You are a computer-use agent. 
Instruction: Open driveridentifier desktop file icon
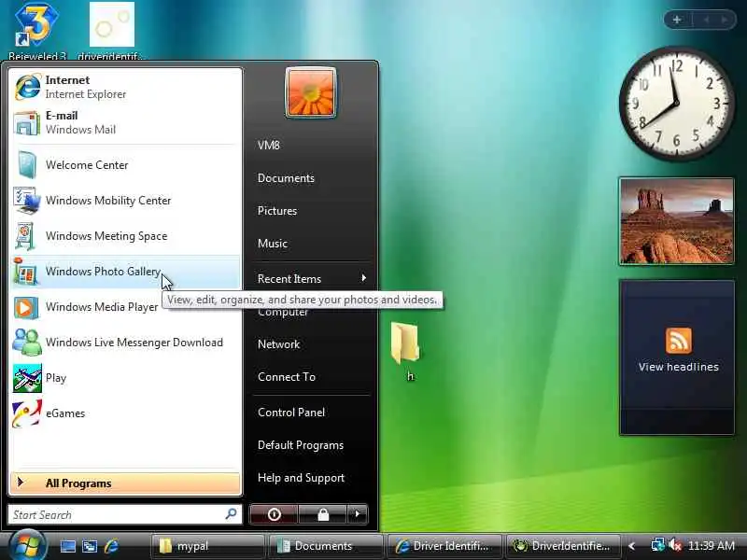click(111, 31)
